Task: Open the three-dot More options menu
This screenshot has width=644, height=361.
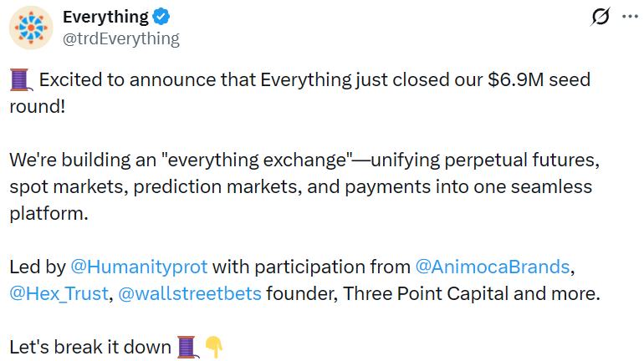Action: click(x=629, y=17)
